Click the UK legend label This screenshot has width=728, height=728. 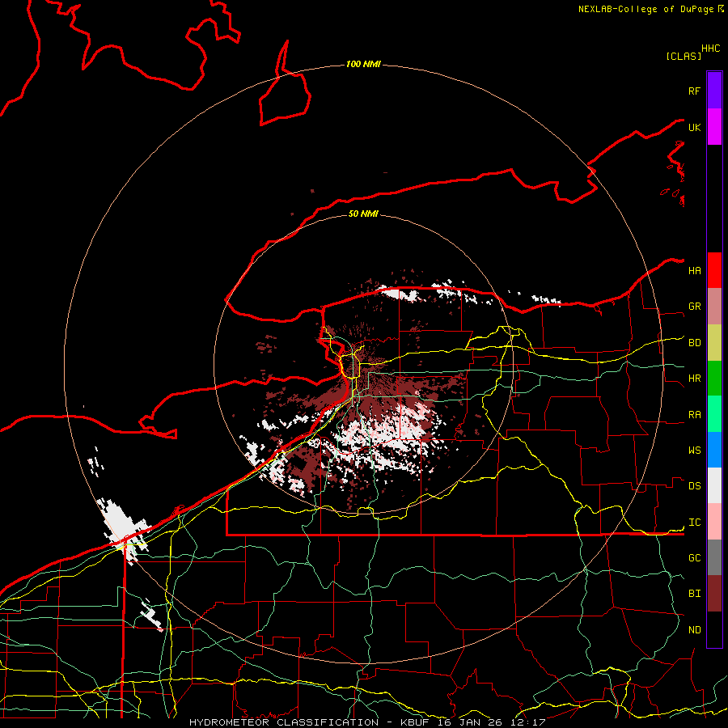694,127
